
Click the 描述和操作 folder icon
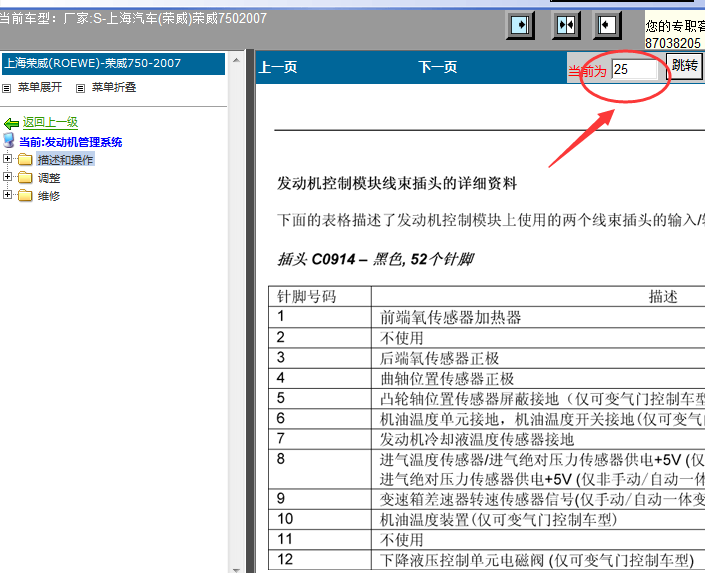point(25,159)
